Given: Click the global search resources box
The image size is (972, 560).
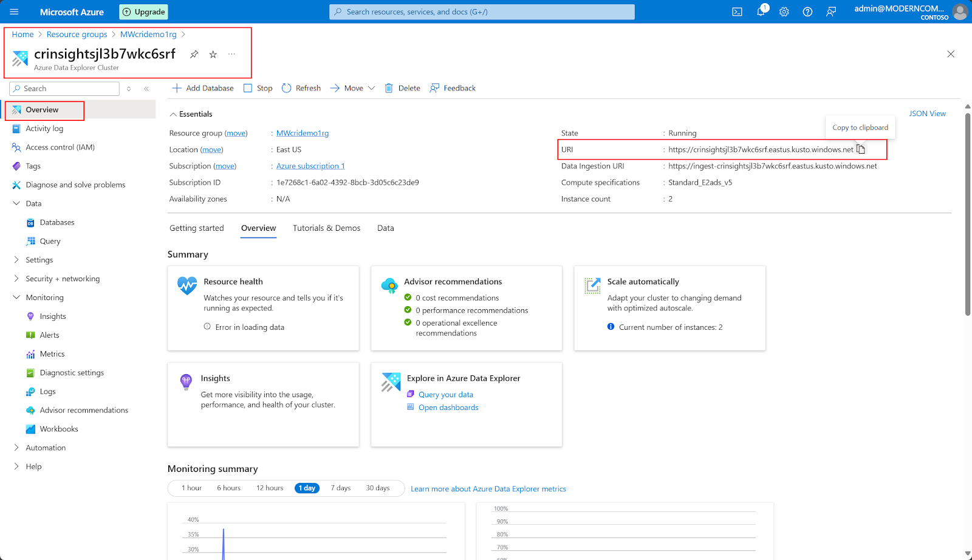Looking at the screenshot, I should (x=482, y=12).
